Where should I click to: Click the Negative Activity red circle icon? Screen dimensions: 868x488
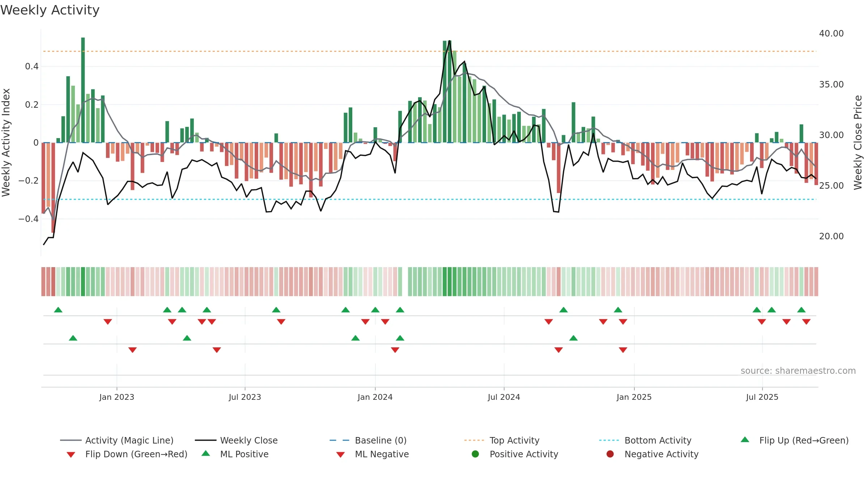click(610, 454)
